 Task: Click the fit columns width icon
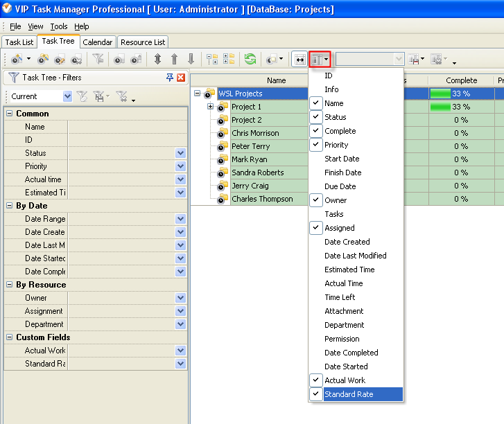(x=299, y=60)
